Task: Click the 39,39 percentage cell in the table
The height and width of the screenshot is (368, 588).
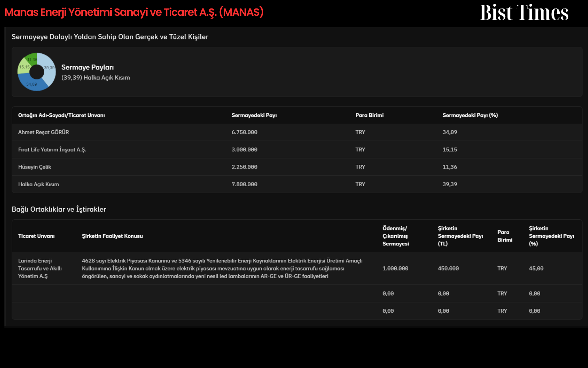Action: tap(450, 184)
